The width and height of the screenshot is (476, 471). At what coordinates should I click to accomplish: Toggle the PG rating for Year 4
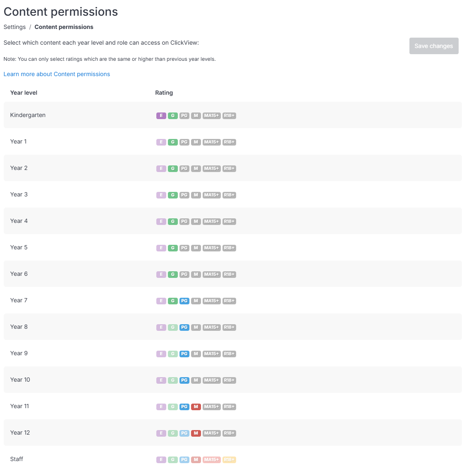click(184, 222)
